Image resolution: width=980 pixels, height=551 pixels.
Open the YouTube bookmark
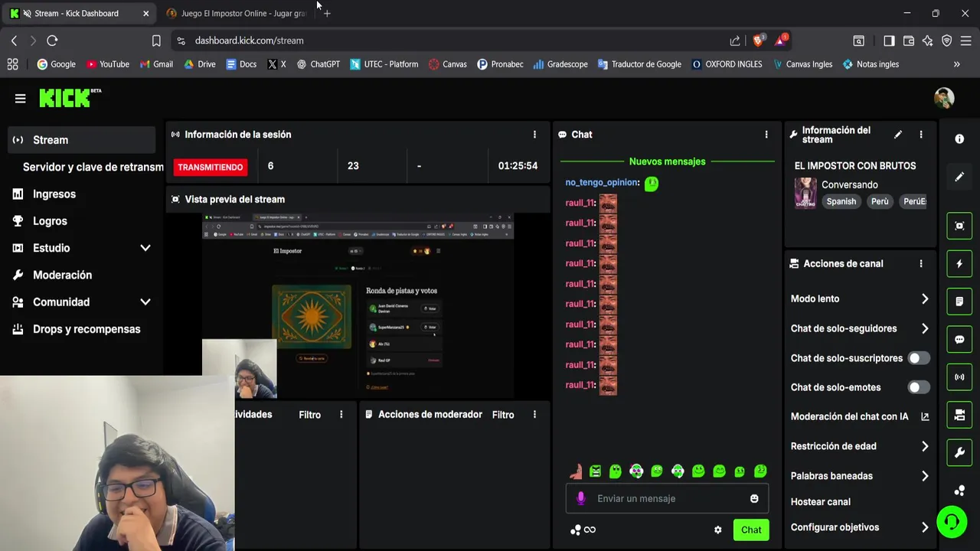click(108, 64)
